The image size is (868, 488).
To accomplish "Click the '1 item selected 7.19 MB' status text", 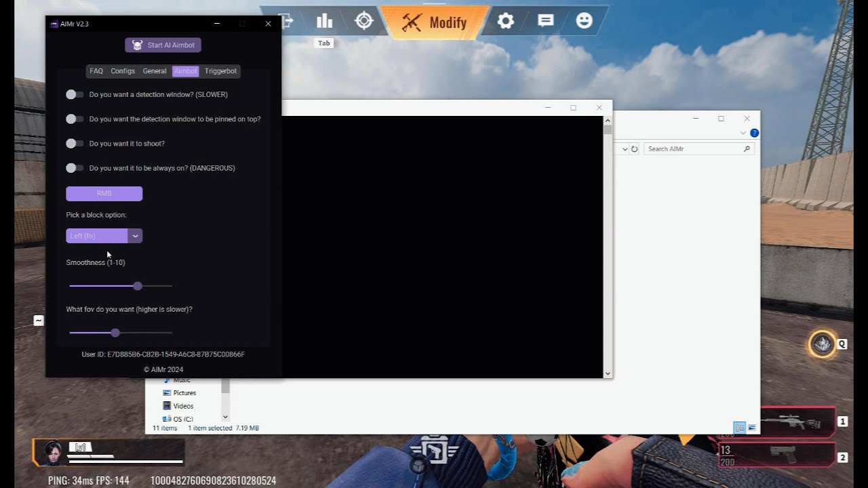I will (x=223, y=428).
